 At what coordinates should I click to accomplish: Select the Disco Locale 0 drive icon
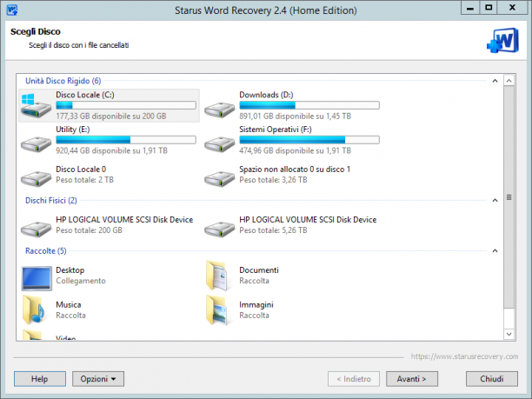[36, 178]
